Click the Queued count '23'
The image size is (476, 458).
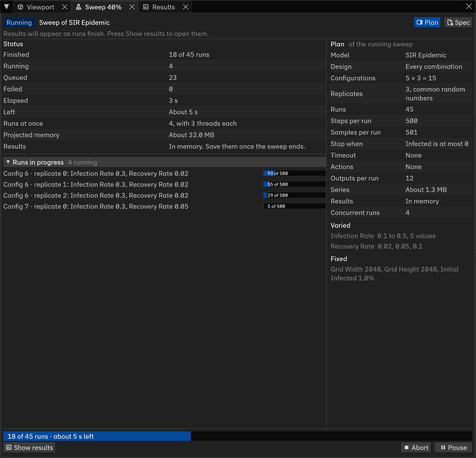tap(172, 78)
